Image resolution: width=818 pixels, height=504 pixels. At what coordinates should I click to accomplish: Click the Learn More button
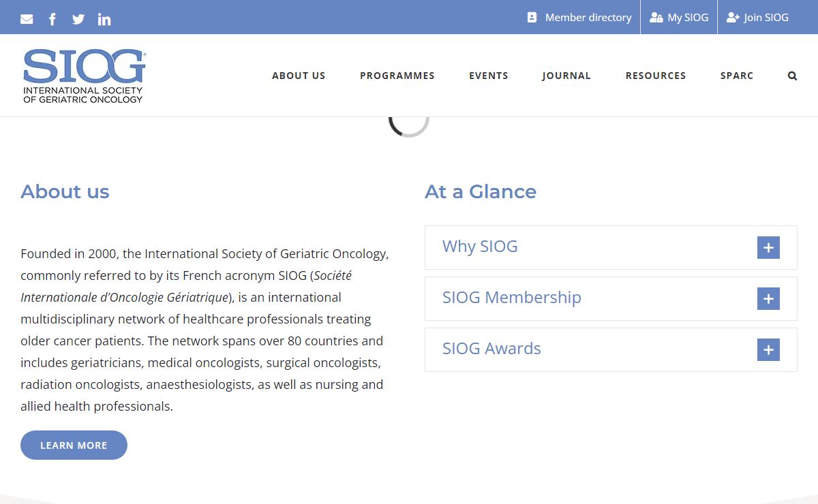[74, 445]
